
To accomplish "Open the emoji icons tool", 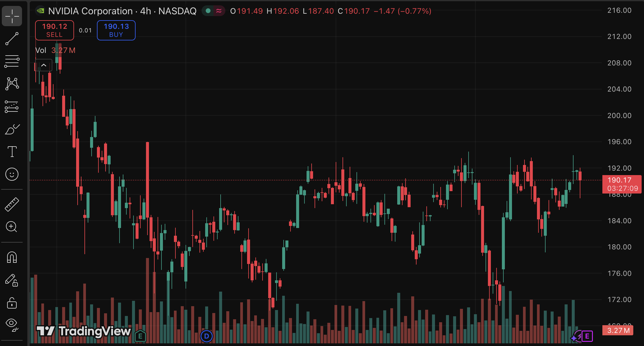I will 12,174.
